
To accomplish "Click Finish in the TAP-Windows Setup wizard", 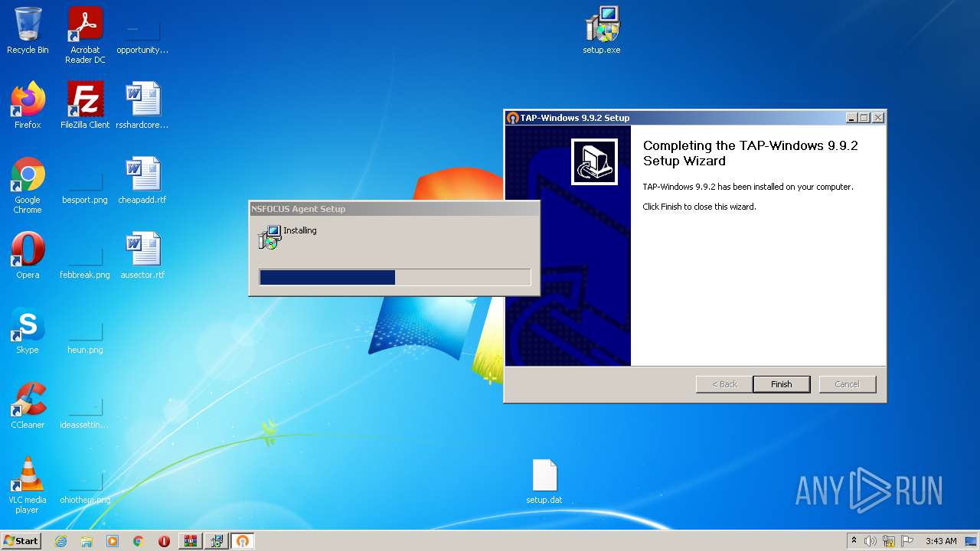I will (781, 384).
